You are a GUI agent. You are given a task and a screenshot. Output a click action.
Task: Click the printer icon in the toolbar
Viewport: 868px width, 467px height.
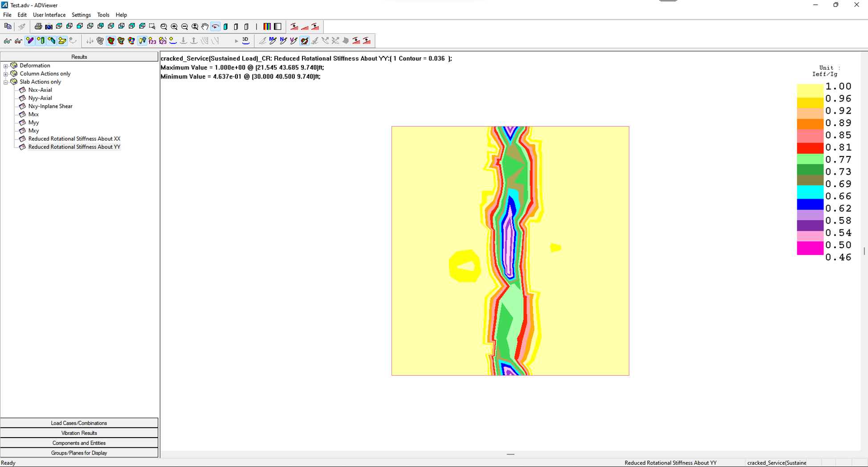pos(38,27)
